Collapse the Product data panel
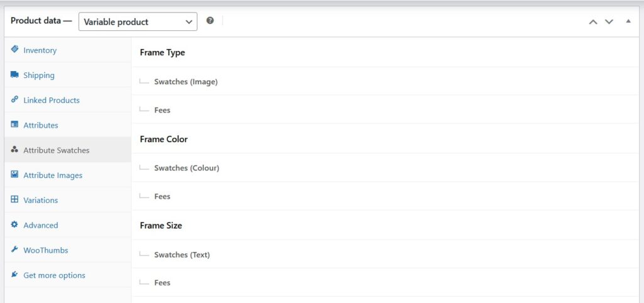 pos(628,21)
